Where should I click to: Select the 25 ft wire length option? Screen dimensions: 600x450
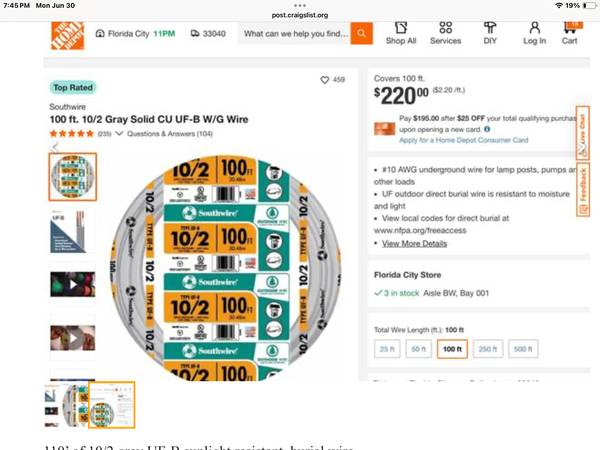pyautogui.click(x=387, y=349)
